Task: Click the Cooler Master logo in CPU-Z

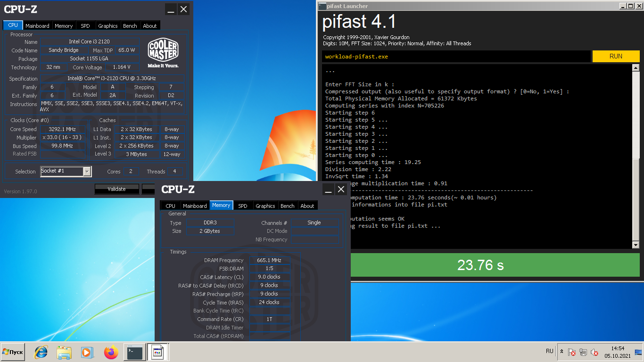Action: point(163,53)
